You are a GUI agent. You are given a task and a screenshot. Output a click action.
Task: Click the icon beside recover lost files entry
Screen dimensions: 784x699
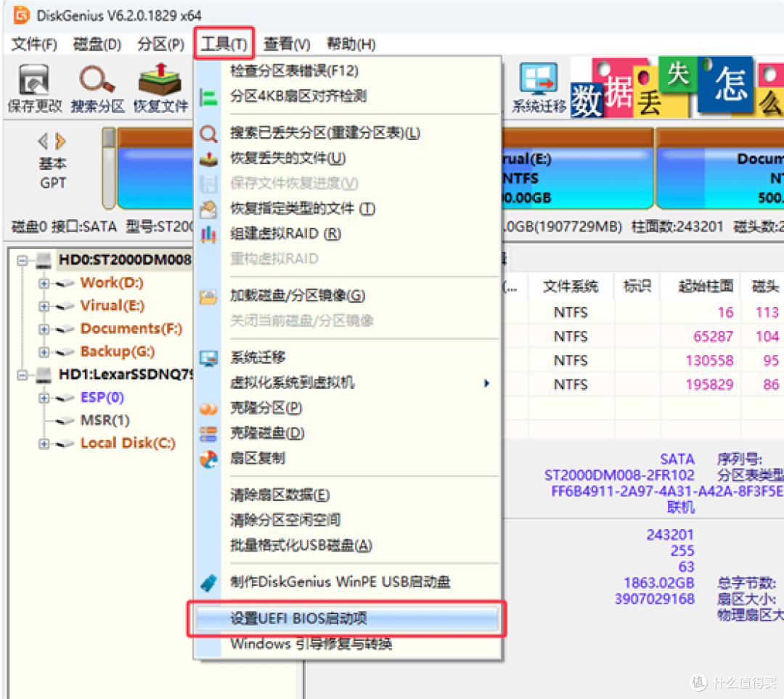[208, 159]
